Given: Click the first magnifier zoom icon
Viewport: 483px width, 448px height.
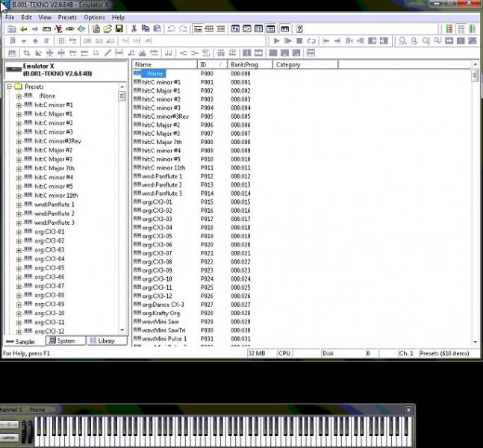Looking at the screenshot, I should click(402, 41).
